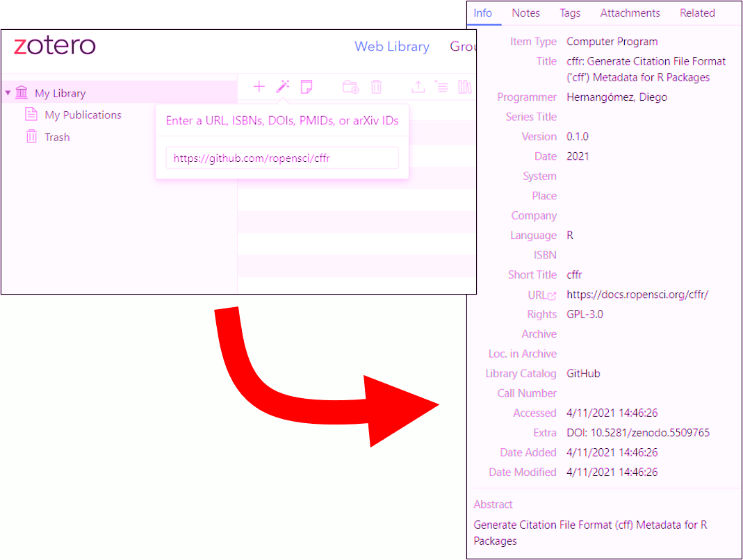Click the Web Library navigation link
The width and height of the screenshot is (743, 560).
coord(391,46)
